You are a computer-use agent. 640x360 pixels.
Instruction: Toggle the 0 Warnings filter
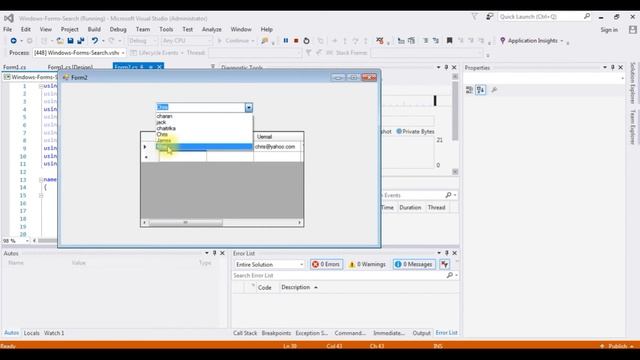367,264
